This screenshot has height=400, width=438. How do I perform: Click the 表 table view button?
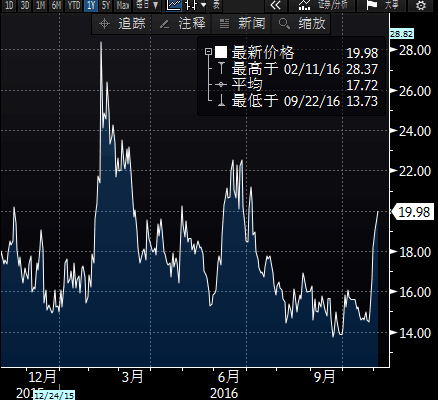click(x=217, y=5)
